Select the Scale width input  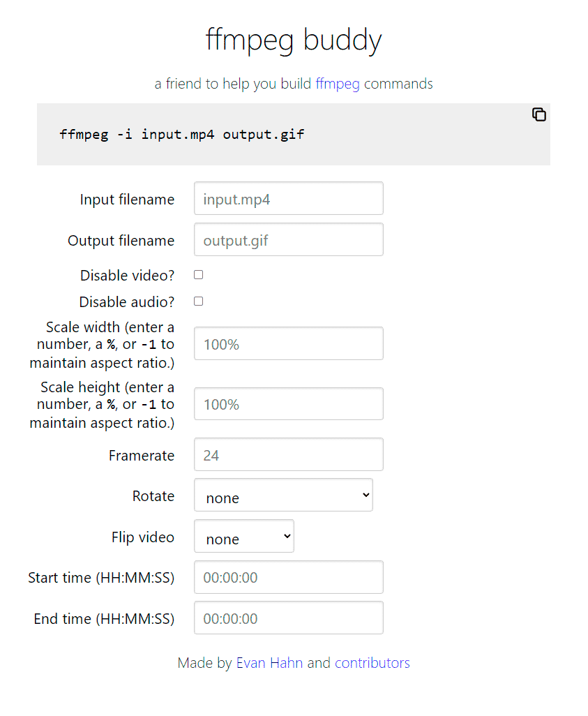[x=289, y=343]
